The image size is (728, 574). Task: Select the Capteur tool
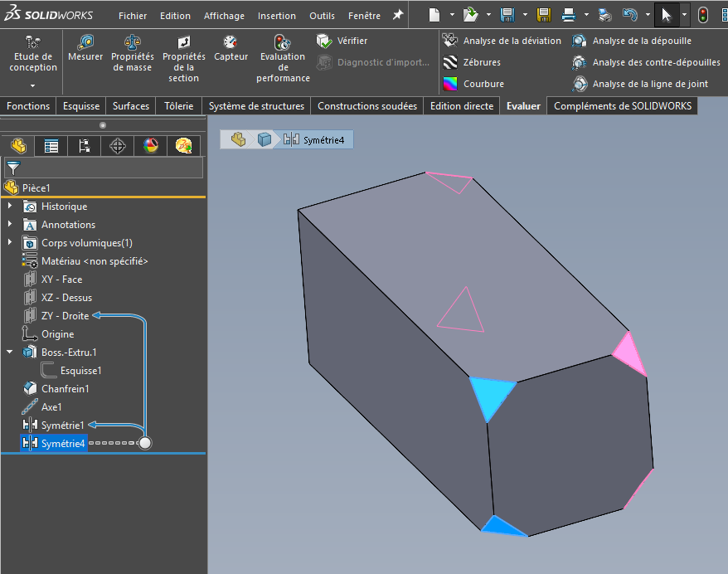coord(231,42)
